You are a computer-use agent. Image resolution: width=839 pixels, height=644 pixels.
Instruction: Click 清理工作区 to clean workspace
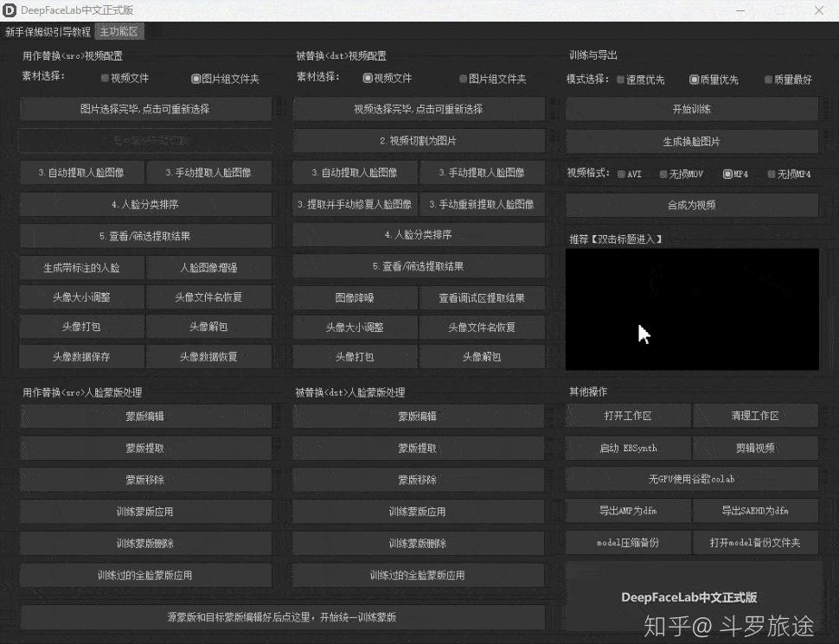coord(755,415)
